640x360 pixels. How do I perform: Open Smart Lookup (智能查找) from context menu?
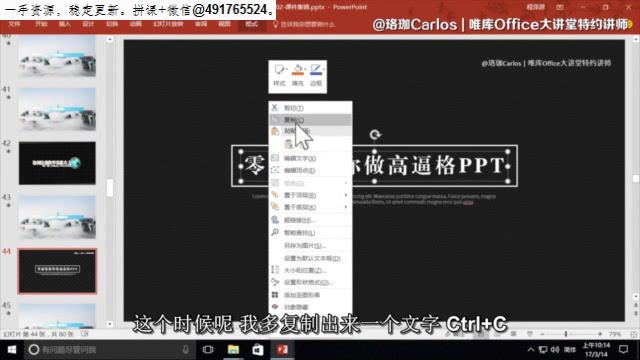point(310,233)
